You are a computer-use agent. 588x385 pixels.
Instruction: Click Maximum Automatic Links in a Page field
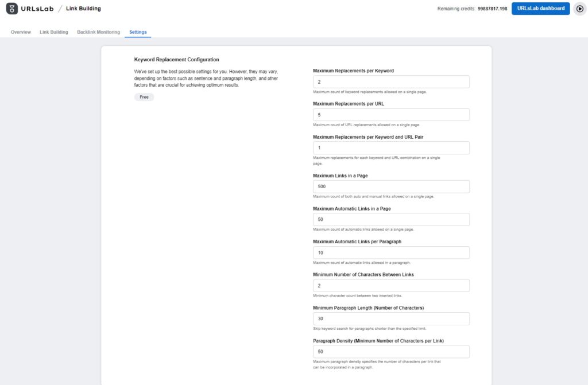tap(391, 220)
